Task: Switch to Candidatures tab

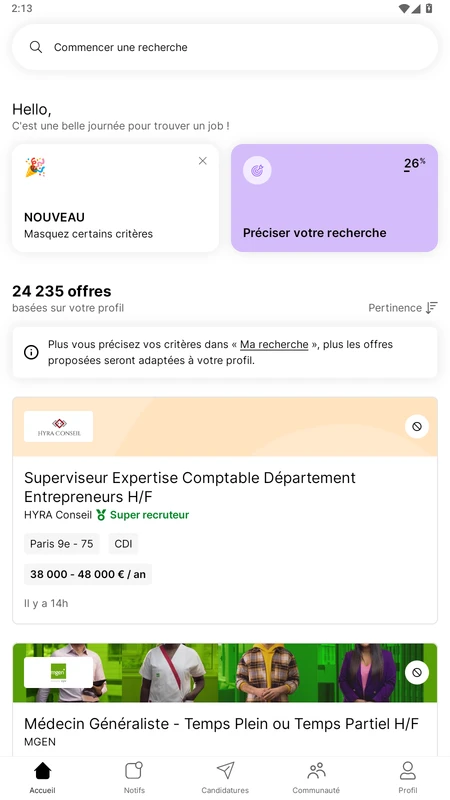Action: coord(225,778)
